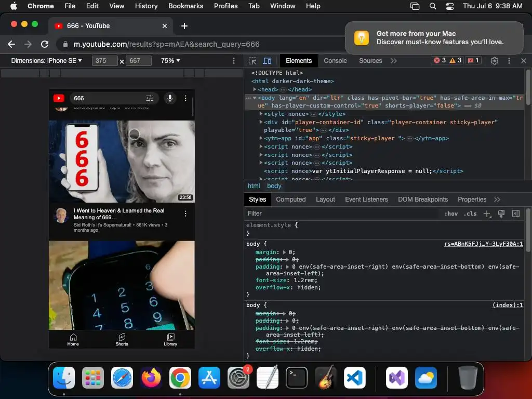Toggle the element state paint-brush icon
The width and height of the screenshot is (532, 399).
[501, 214]
